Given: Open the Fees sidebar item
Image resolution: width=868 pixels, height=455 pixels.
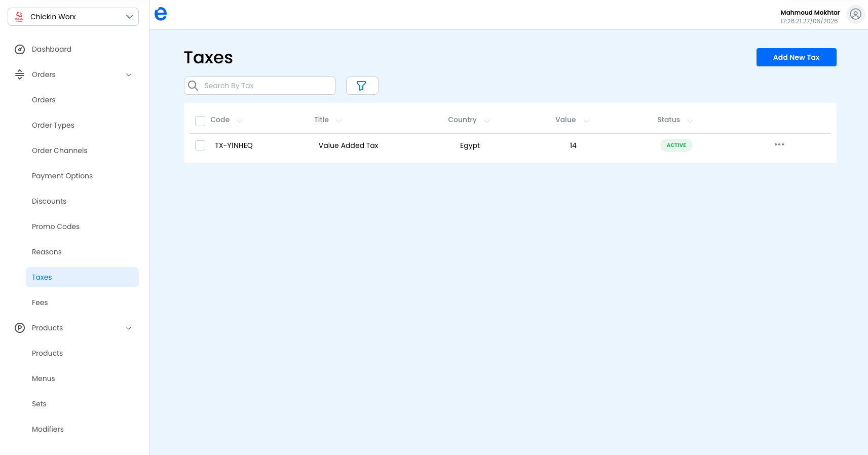Looking at the screenshot, I should pos(40,302).
